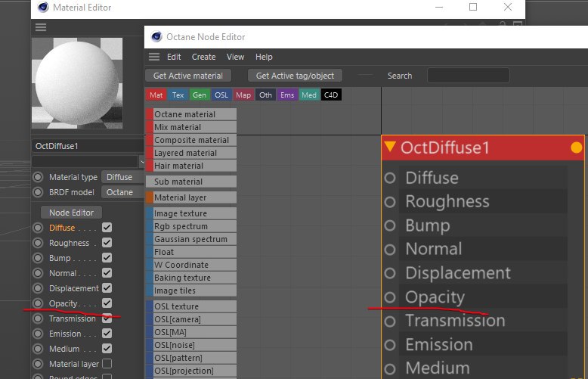Viewport: 588px width, 379px height.
Task: Click the animation dot beside Opacity channel
Action: 38,303
